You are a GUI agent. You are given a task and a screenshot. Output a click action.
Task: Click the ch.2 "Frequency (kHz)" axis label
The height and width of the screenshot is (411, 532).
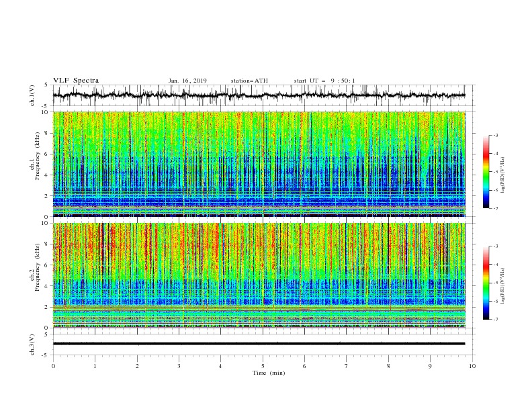coord(37,267)
